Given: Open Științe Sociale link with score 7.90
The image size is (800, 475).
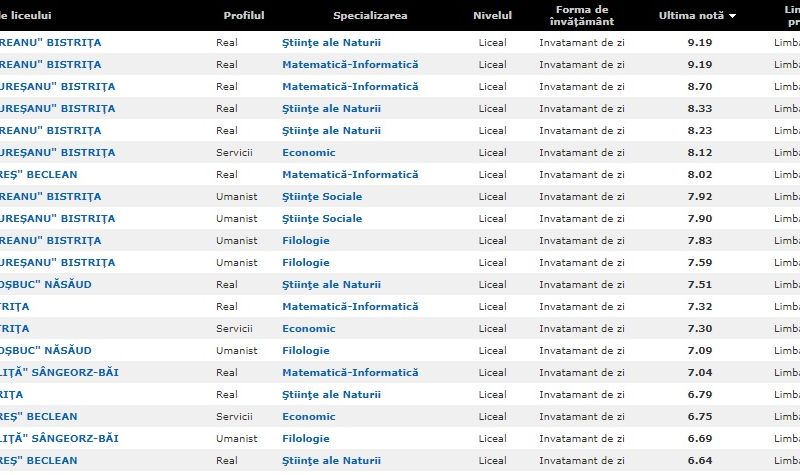Looking at the screenshot, I should click(322, 218).
